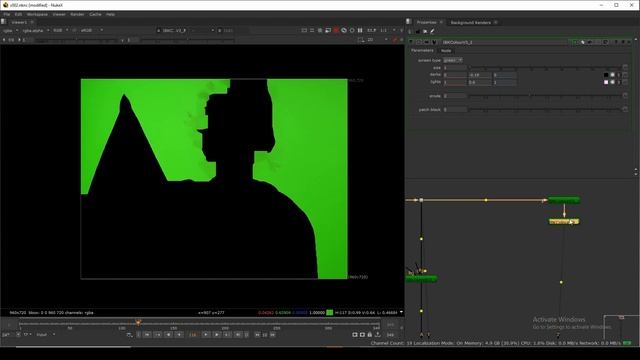The height and width of the screenshot is (360, 640).
Task: Open the lights color wheel picker
Action: point(613,82)
